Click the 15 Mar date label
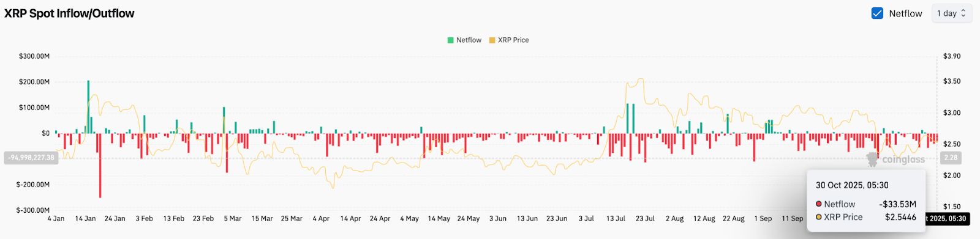This screenshot has width=980, height=239. 262,218
